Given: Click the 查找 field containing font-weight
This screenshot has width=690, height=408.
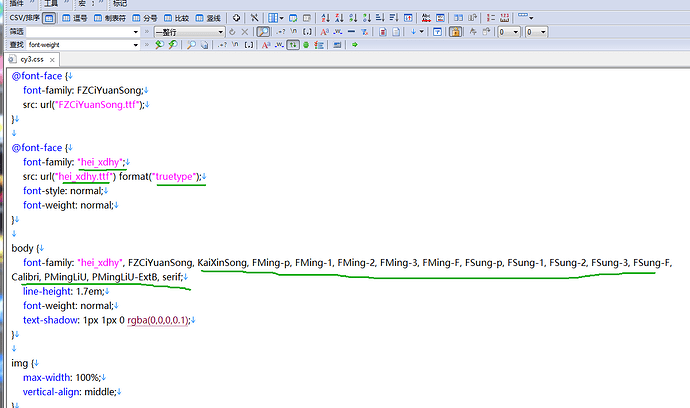Looking at the screenshot, I should (x=79, y=45).
